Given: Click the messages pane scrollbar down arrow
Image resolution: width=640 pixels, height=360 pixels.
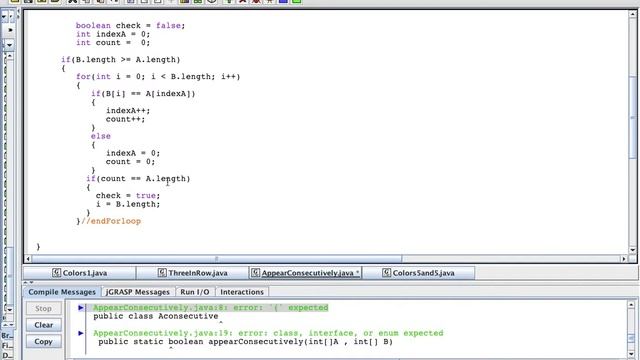Looking at the screenshot, I should (631, 354).
